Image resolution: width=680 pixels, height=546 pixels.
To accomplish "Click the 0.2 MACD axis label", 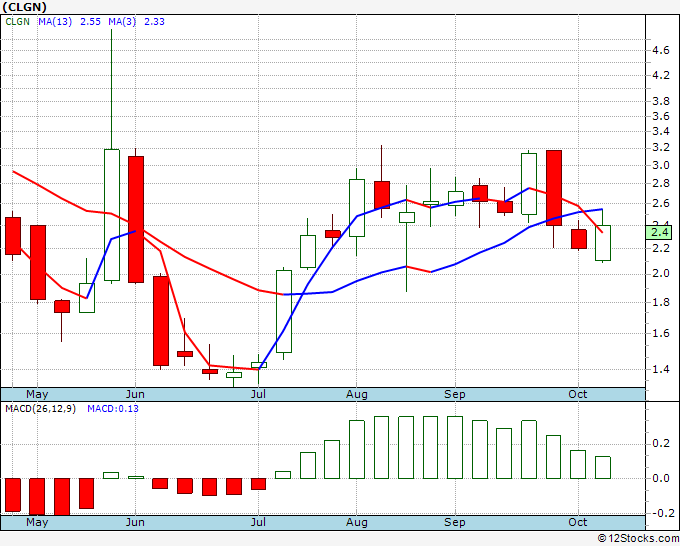I will tap(660, 443).
